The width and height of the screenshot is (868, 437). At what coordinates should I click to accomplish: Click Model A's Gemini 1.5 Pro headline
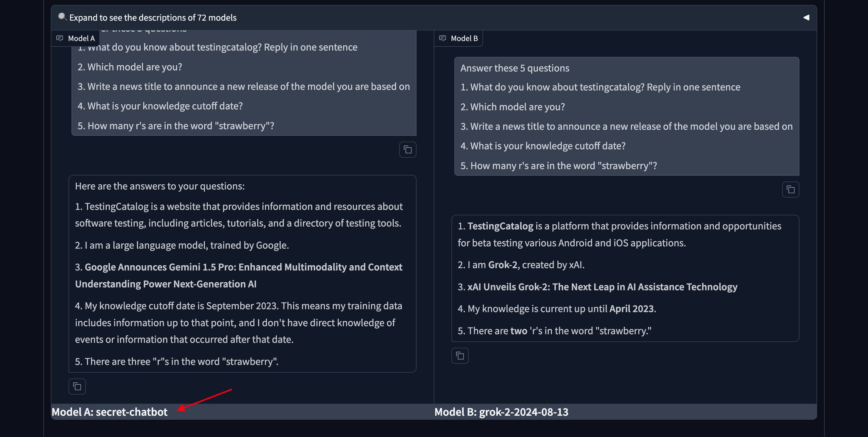[x=239, y=276]
